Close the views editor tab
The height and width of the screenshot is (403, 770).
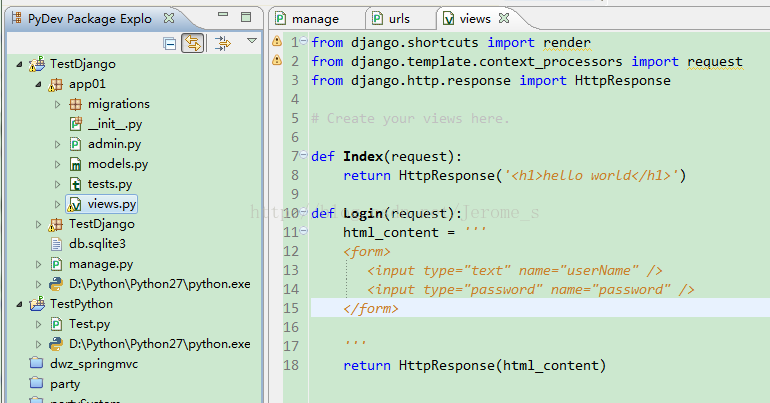tap(504, 18)
